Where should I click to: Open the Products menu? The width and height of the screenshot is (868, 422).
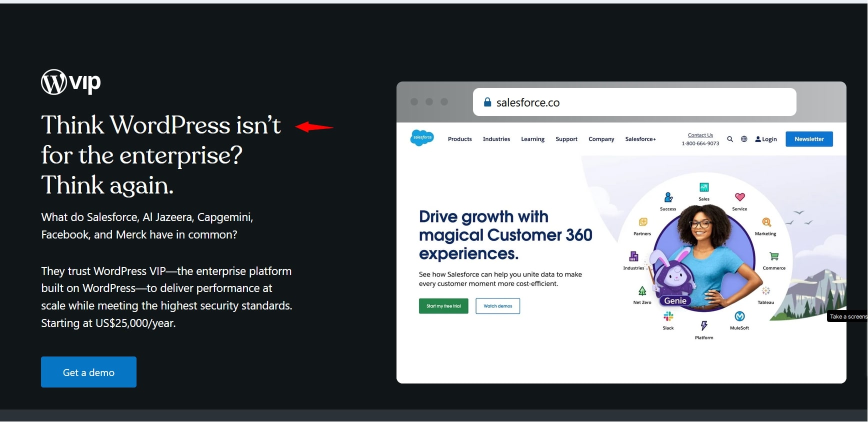pyautogui.click(x=459, y=139)
